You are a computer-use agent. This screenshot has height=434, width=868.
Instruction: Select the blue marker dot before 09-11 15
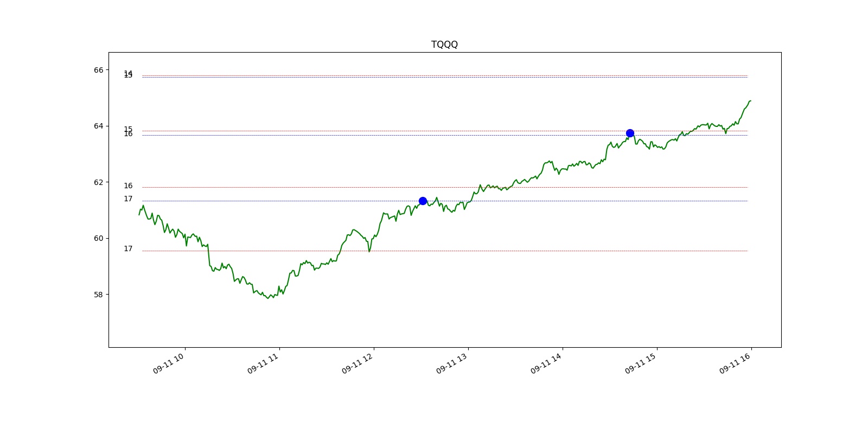tap(630, 133)
